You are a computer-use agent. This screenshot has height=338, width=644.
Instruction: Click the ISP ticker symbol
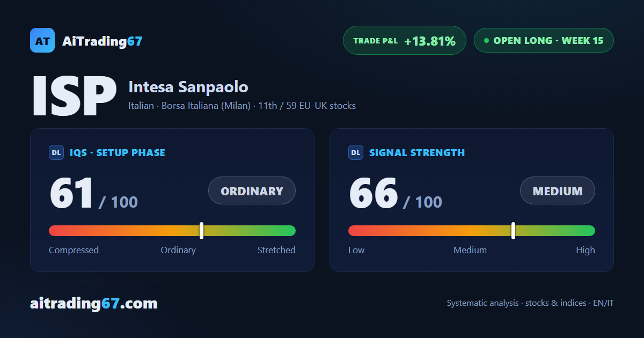point(74,97)
